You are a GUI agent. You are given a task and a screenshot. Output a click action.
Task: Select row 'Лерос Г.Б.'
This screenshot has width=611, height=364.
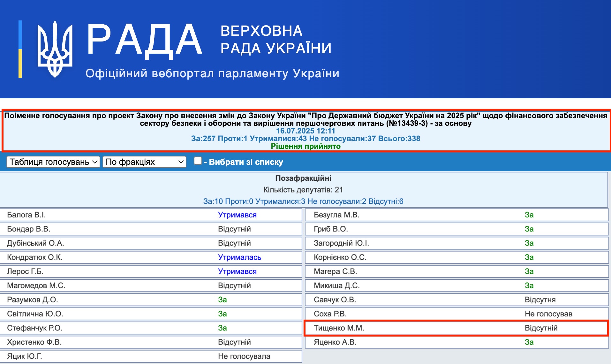(x=151, y=271)
